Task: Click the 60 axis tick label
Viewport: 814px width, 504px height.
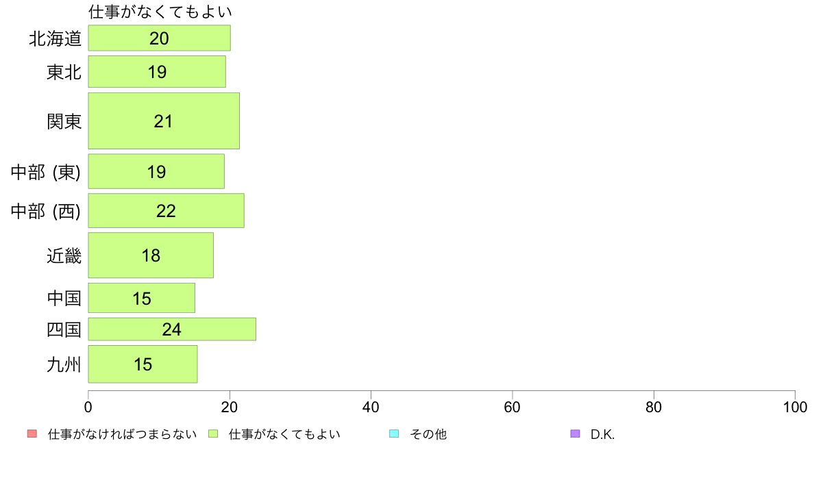Action: point(512,407)
